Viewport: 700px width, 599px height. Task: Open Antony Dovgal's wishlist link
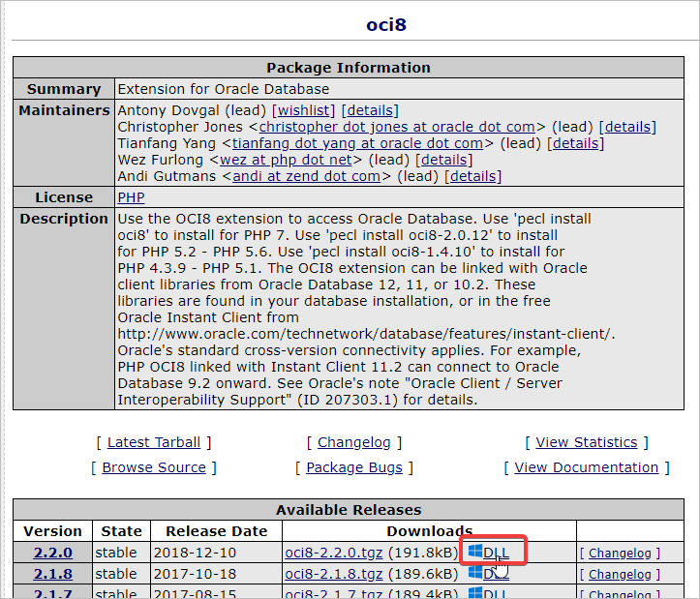305,110
